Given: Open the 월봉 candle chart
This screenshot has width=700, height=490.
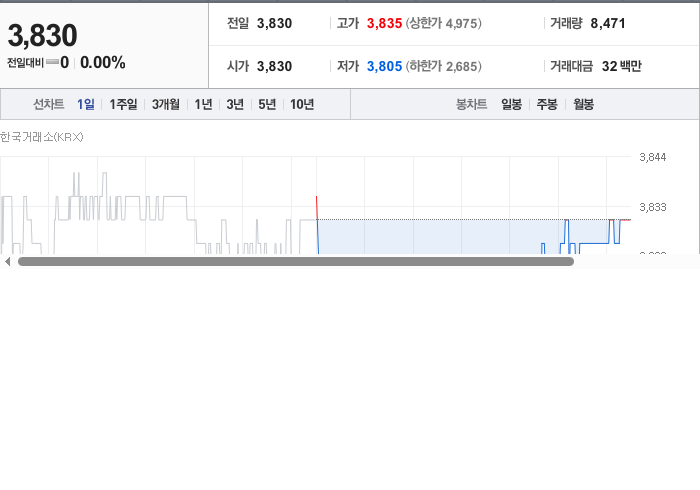Looking at the screenshot, I should click(583, 104).
